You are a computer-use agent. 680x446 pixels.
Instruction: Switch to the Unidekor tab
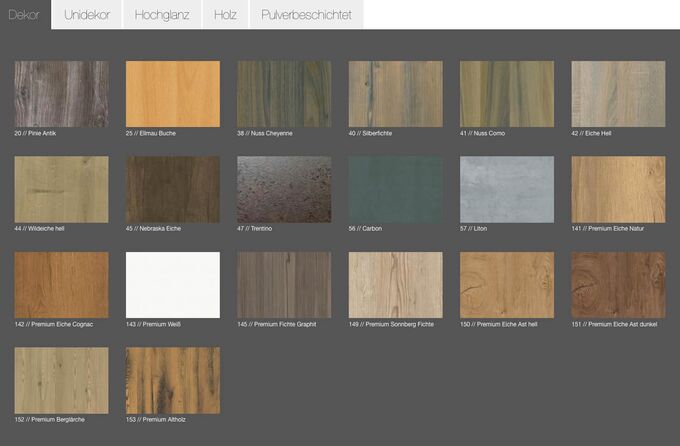(x=87, y=15)
